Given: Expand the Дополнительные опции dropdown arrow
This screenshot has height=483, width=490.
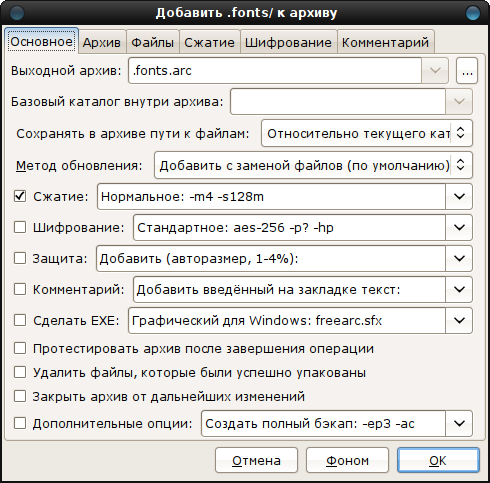Looking at the screenshot, I should (x=459, y=424).
